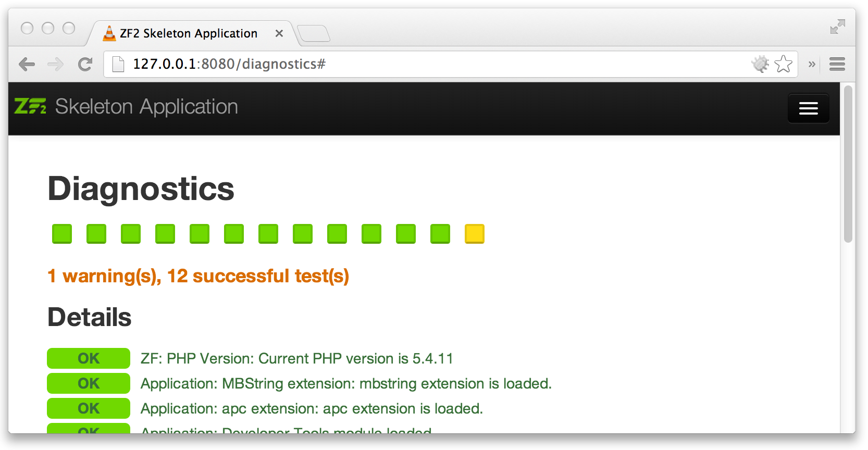Viewport: 868px width, 450px height.
Task: Click the OK badge for PHP Version
Action: pyautogui.click(x=89, y=358)
